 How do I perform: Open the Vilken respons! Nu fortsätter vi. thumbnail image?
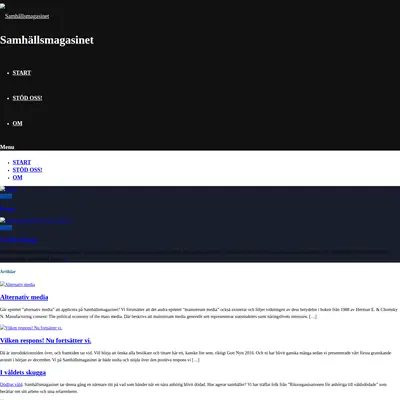[x=31, y=328]
